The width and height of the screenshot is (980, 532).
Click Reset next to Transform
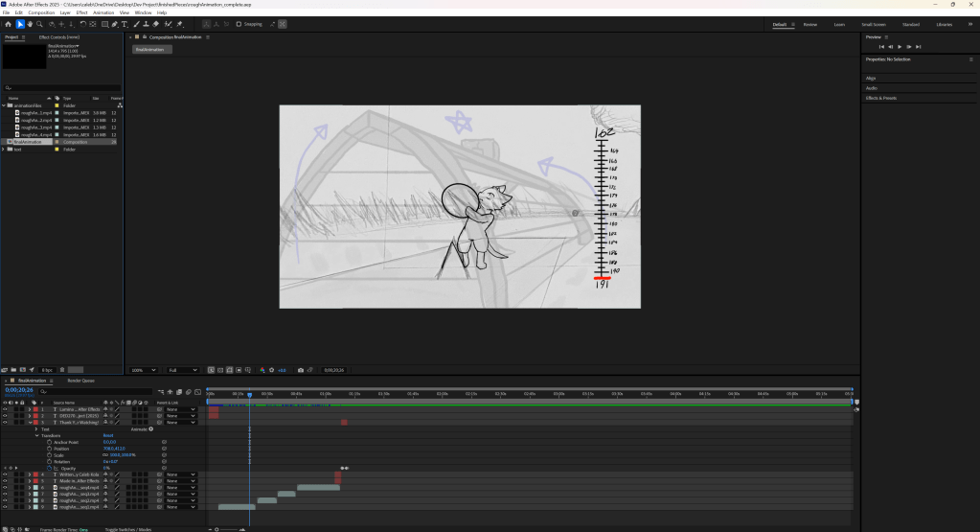108,435
